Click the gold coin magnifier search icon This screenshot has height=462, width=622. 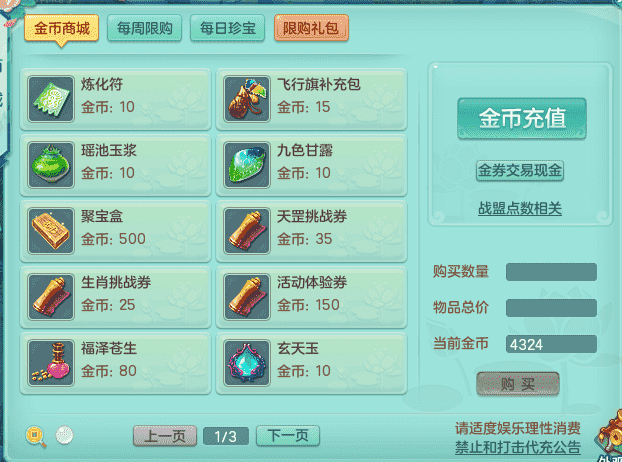tap(36, 437)
